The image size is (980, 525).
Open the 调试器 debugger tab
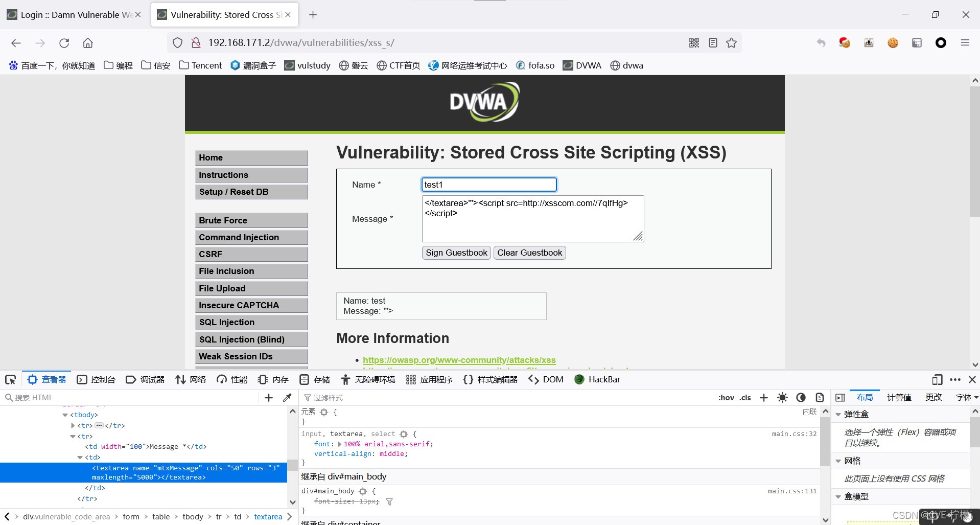click(145, 379)
